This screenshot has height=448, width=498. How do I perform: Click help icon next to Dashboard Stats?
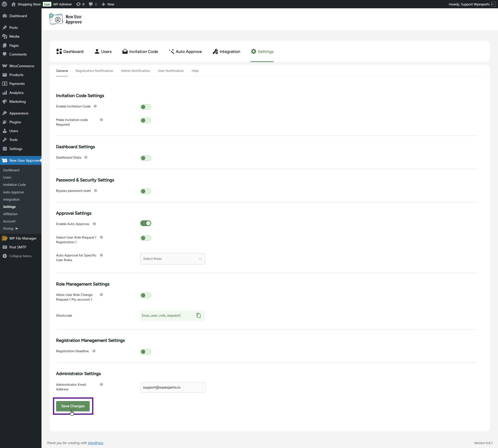[86, 157]
